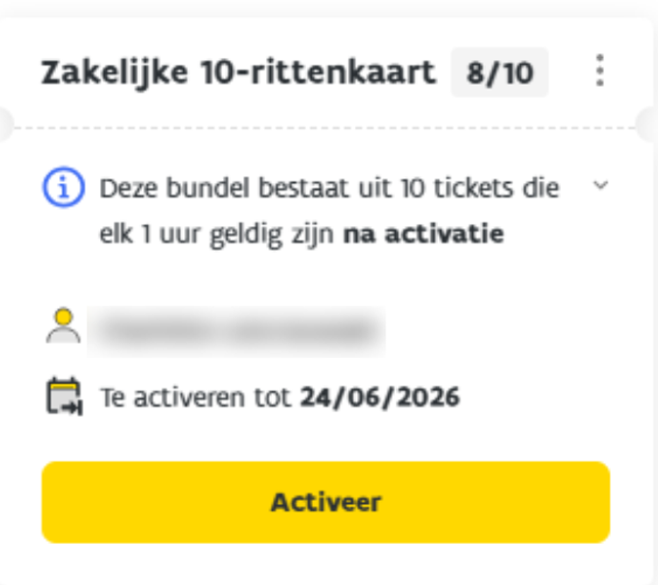The image size is (658, 585).
Task: Click the blurred passenger name
Action: click(x=236, y=329)
